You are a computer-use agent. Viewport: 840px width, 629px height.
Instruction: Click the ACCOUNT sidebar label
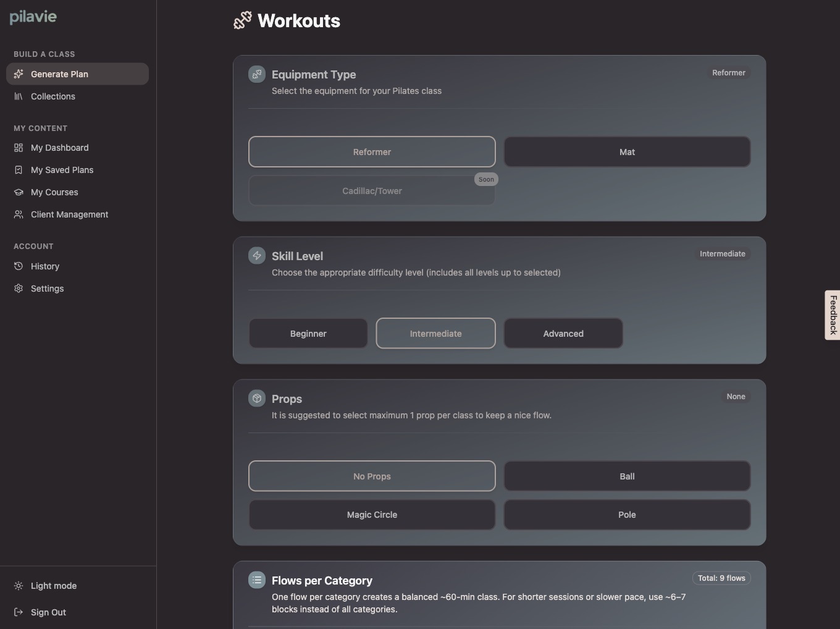pyautogui.click(x=33, y=247)
